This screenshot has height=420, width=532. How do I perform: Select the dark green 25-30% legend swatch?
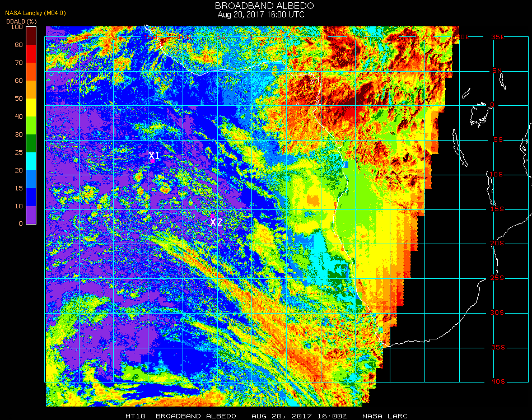click(x=31, y=143)
